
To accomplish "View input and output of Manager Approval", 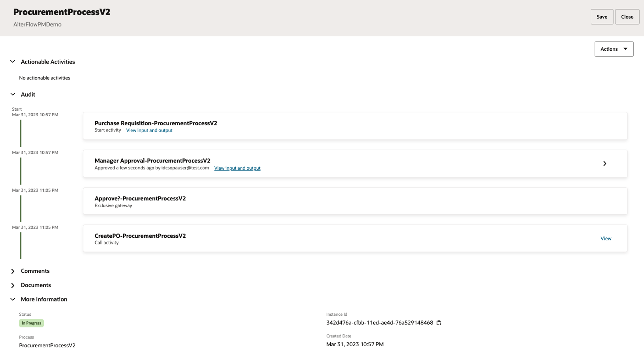I will point(237,168).
